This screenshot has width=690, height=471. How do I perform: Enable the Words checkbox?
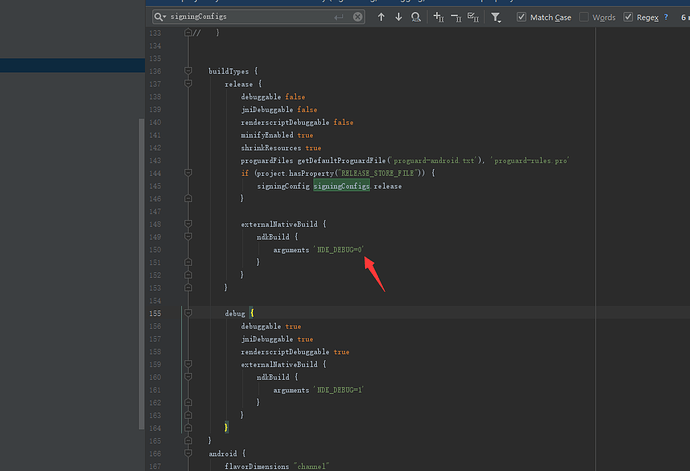[584, 17]
